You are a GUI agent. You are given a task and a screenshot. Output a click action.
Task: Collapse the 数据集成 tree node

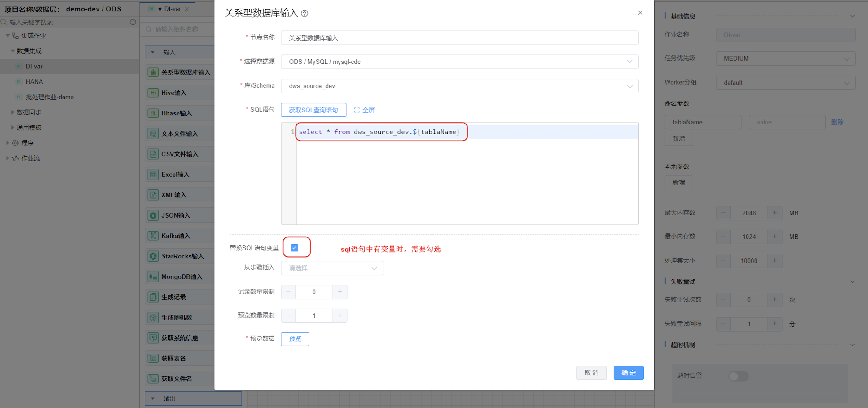pos(13,51)
